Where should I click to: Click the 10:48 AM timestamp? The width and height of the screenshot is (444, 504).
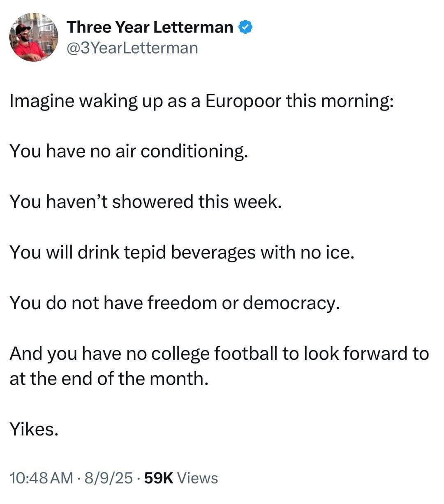pyautogui.click(x=41, y=478)
